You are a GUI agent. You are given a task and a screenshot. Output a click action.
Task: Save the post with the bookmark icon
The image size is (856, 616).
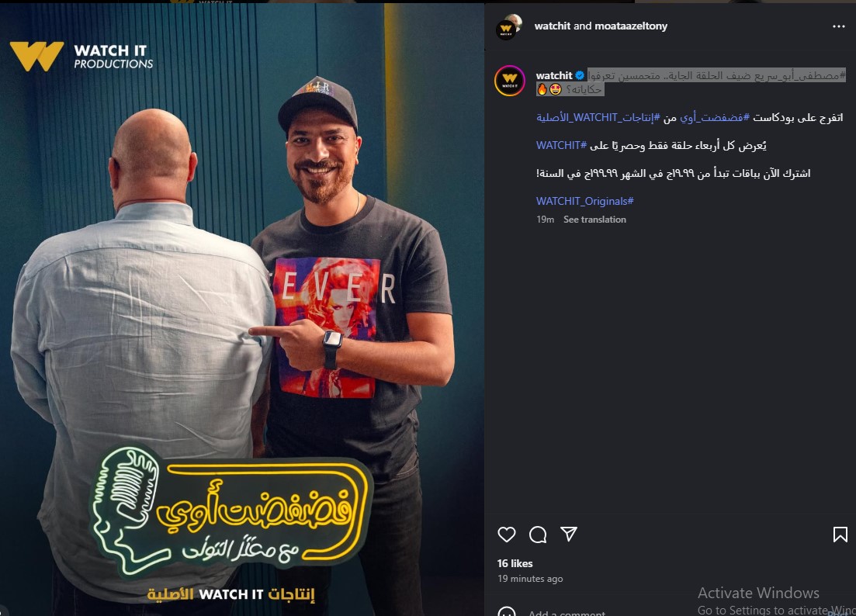tap(840, 535)
